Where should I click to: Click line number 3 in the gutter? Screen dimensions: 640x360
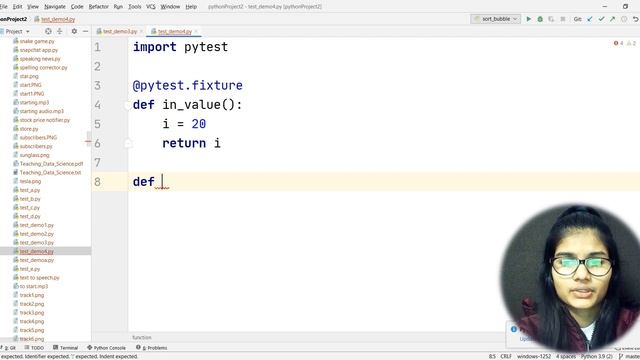[x=97, y=86]
